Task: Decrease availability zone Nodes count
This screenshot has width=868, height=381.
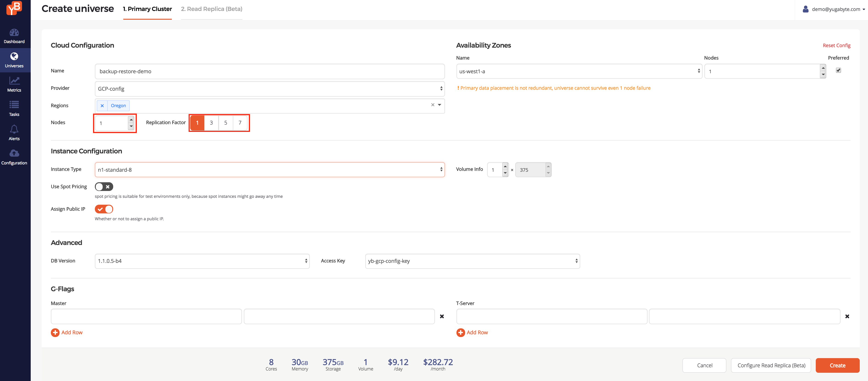Action: 823,74
